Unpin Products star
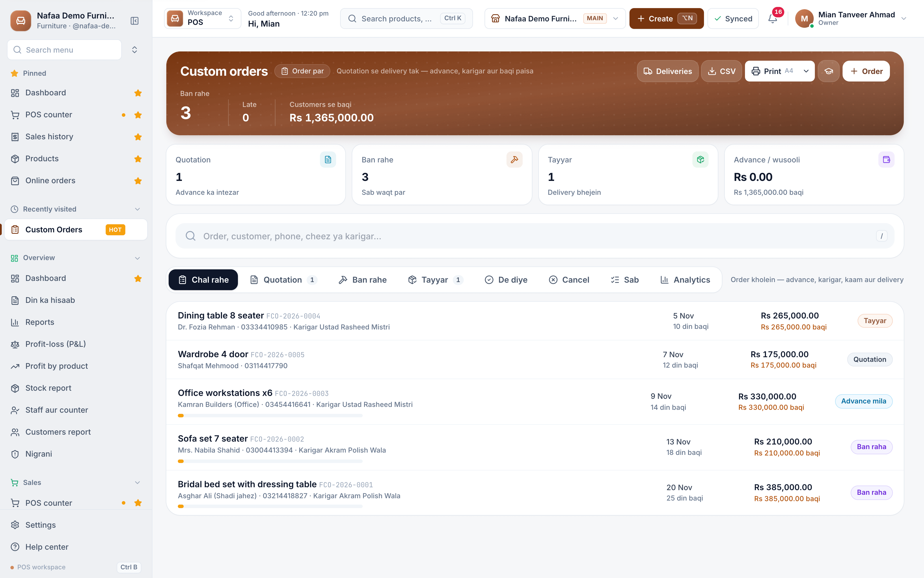This screenshot has width=924, height=578. (x=138, y=159)
